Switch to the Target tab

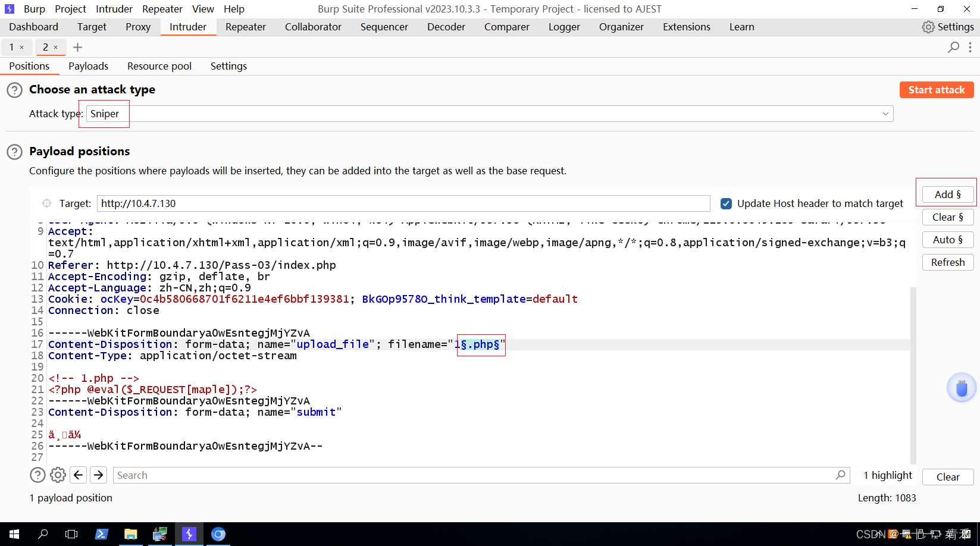click(x=92, y=27)
